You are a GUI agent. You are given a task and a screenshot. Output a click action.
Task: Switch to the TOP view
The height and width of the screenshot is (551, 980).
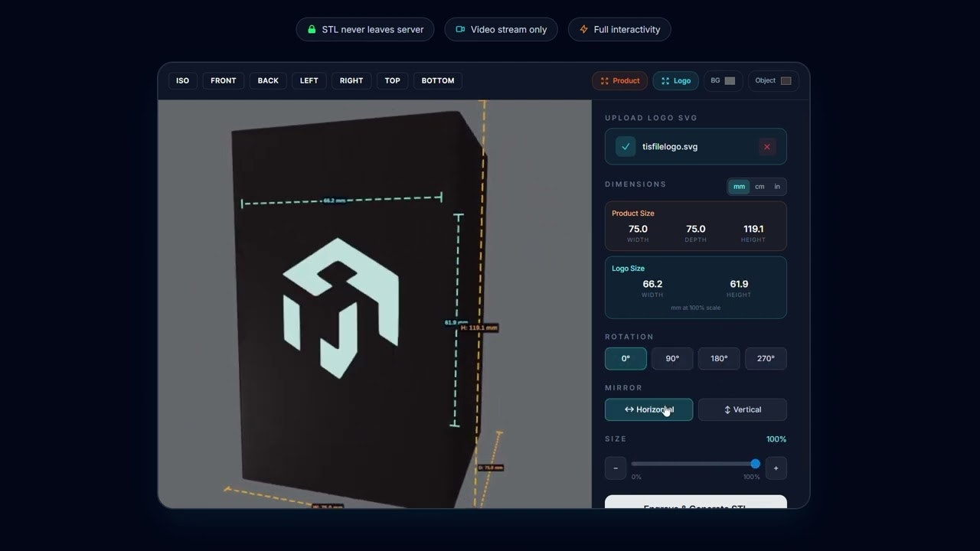(393, 80)
